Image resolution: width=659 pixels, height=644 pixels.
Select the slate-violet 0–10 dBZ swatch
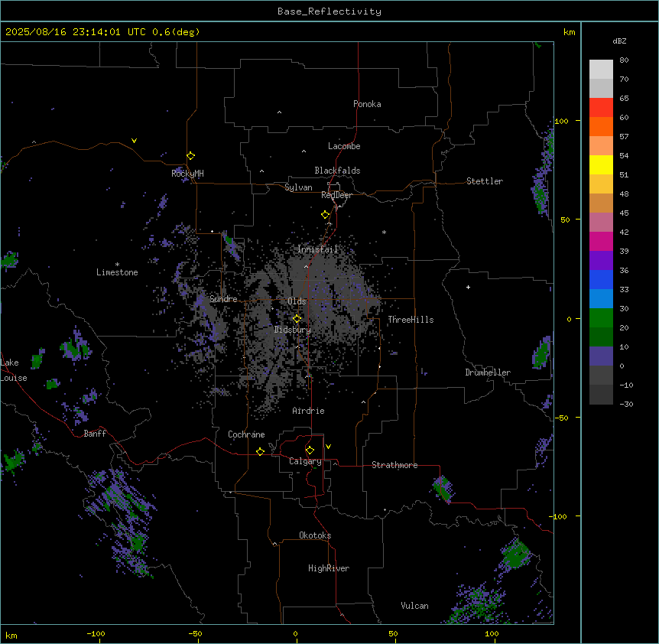coord(601,356)
